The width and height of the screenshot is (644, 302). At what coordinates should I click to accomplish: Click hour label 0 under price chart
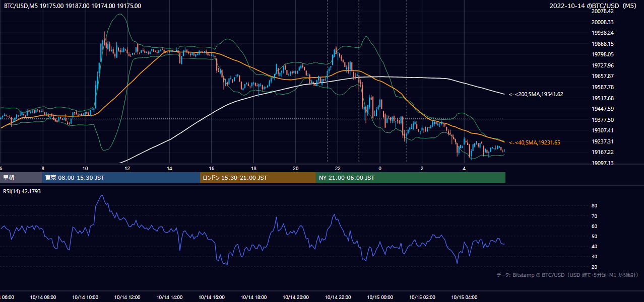pos(380,168)
